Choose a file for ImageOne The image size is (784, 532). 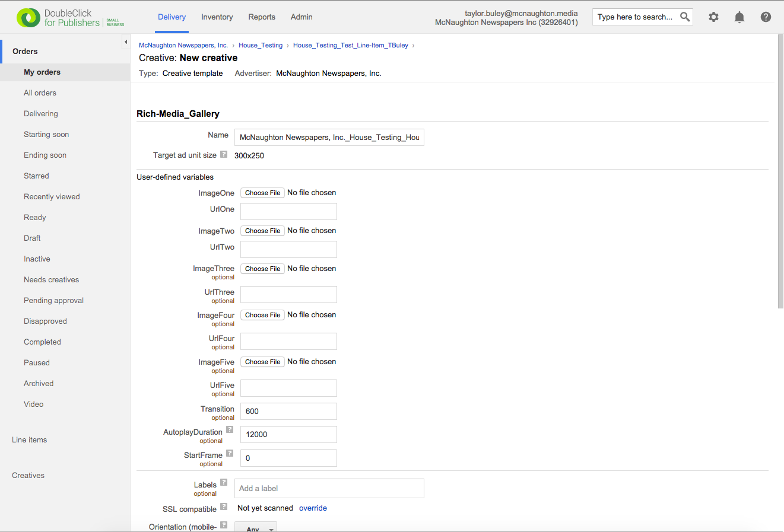pos(262,193)
